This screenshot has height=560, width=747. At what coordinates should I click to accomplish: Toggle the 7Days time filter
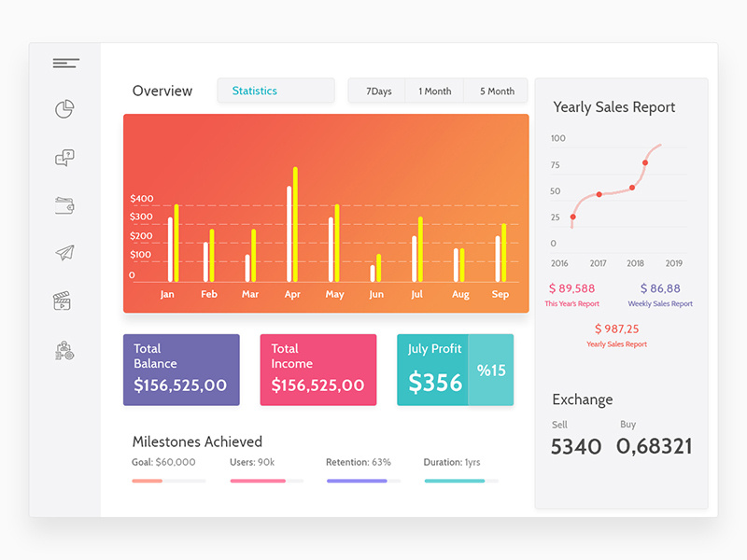377,91
